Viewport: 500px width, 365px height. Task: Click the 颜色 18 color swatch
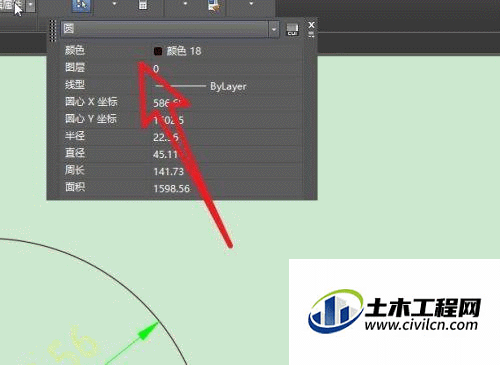(158, 51)
